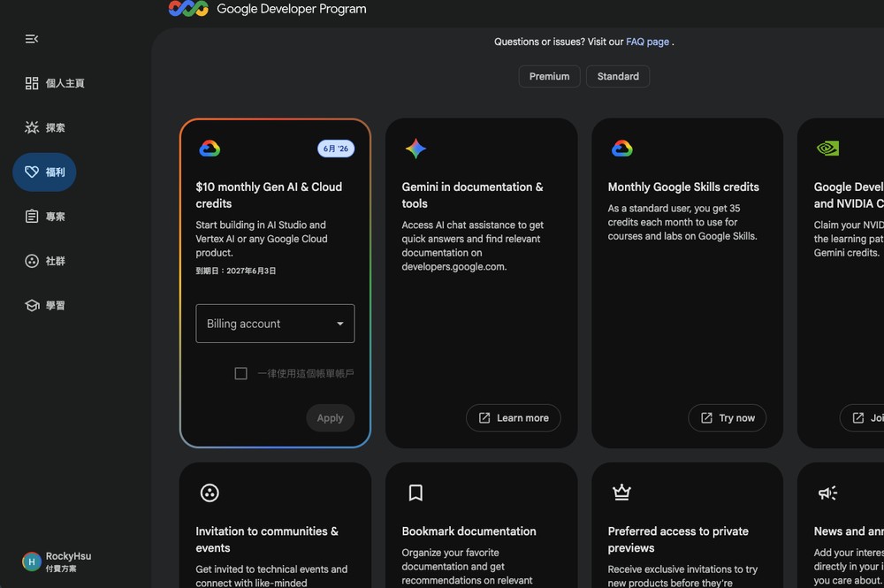
Task: Open 專案 in the sidebar
Action: (45, 217)
